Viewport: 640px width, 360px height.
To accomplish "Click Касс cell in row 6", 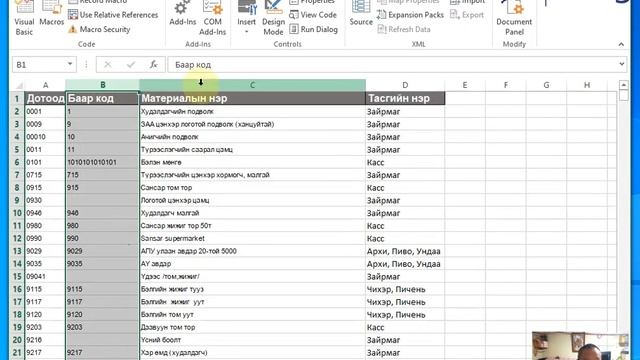I will [405, 162].
